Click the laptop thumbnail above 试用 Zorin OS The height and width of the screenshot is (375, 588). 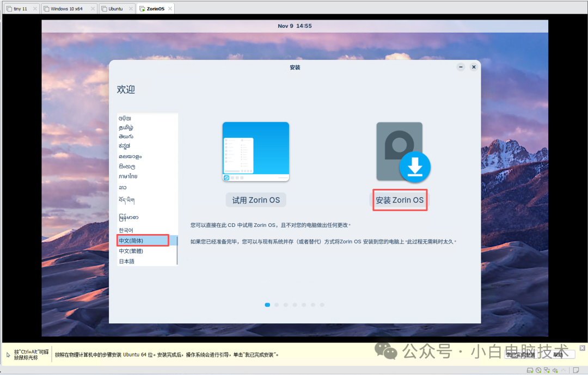256,151
